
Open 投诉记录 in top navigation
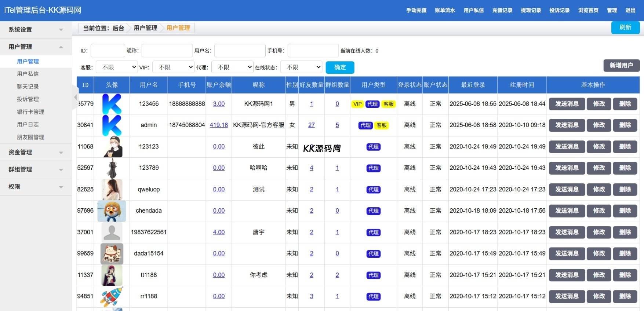[560, 10]
